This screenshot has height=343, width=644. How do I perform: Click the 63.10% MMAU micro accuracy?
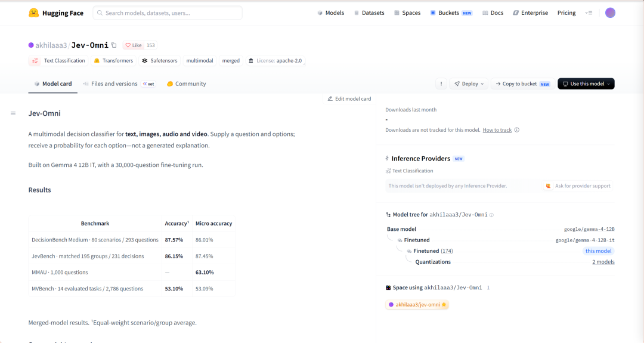[205, 273]
